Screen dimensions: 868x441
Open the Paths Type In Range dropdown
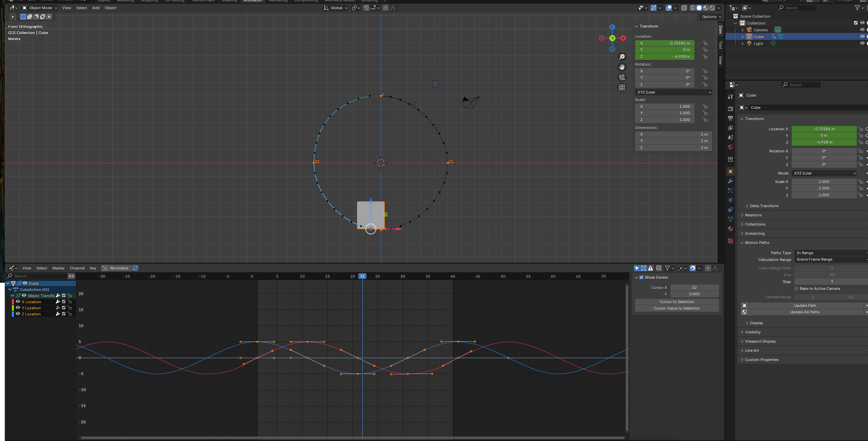pos(831,253)
